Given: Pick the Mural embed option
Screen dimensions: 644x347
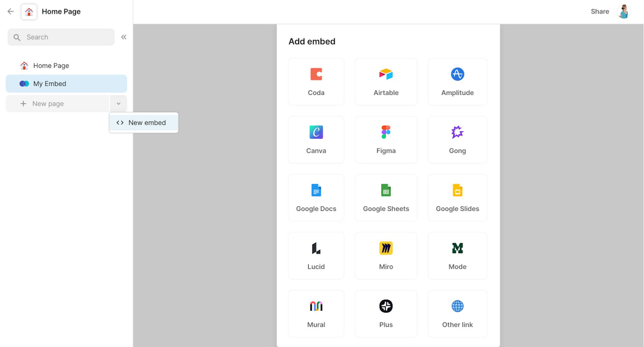Looking at the screenshot, I should coord(316,314).
